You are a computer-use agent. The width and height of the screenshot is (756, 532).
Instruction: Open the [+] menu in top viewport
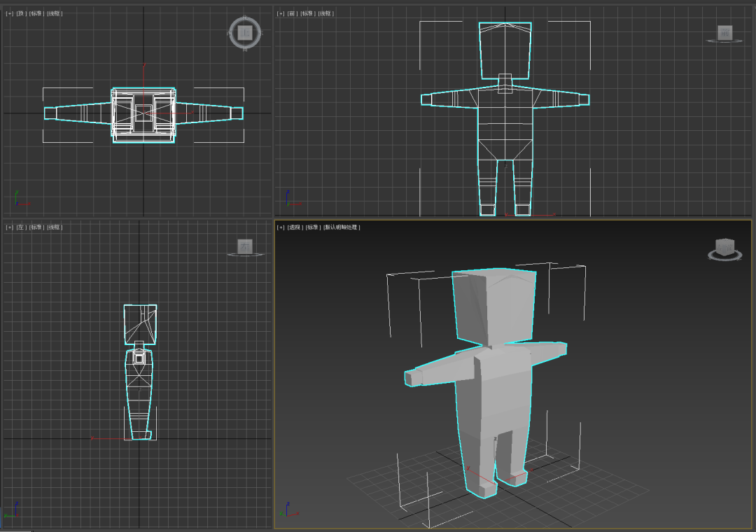tap(9, 13)
